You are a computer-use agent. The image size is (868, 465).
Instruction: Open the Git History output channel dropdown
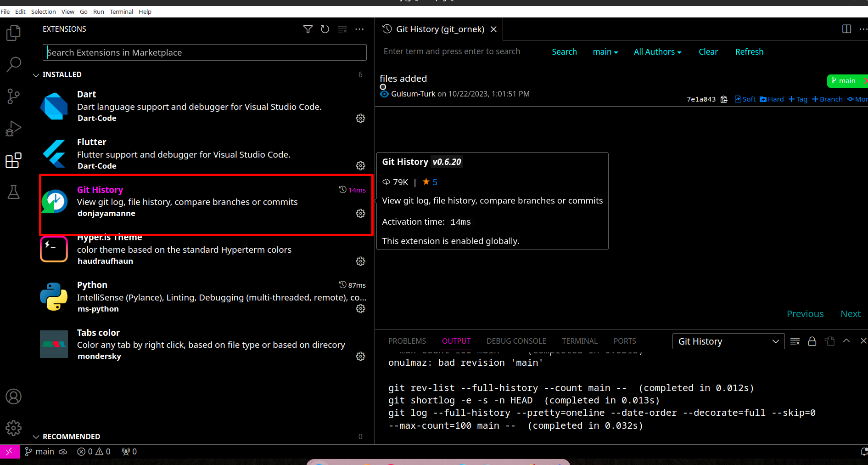(728, 341)
